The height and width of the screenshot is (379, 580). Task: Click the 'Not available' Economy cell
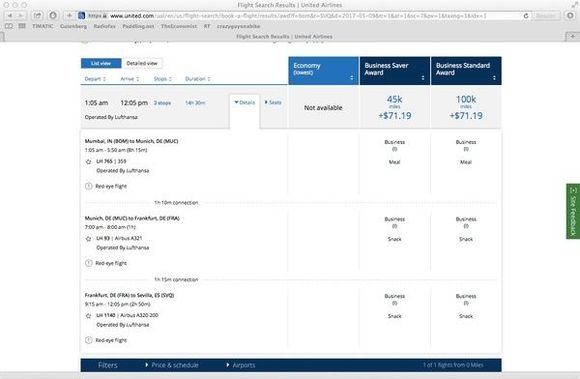(323, 108)
